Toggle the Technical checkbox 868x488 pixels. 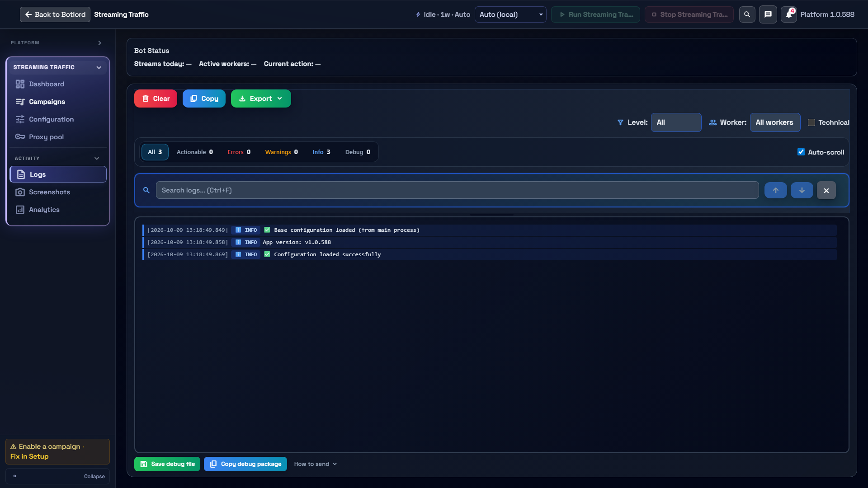811,122
